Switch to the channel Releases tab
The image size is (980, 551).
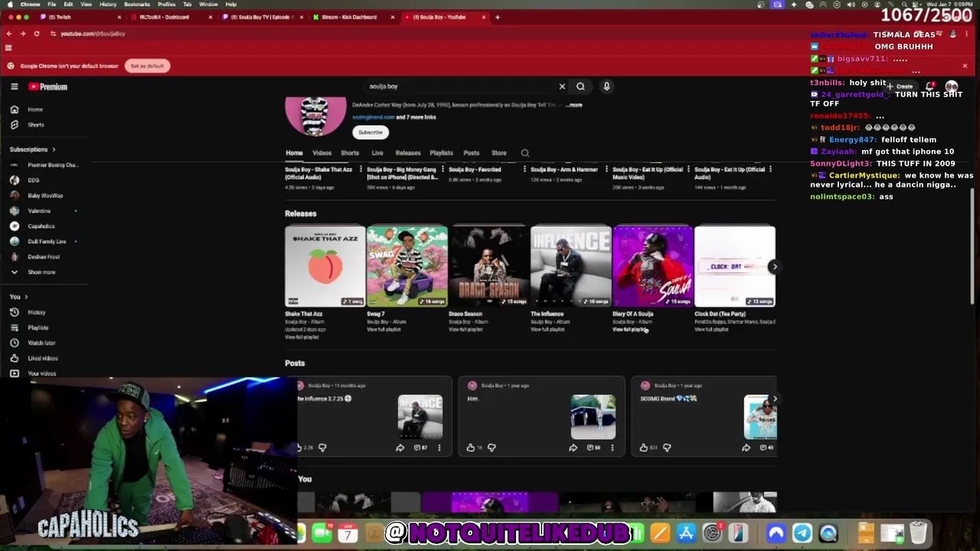[x=408, y=153]
